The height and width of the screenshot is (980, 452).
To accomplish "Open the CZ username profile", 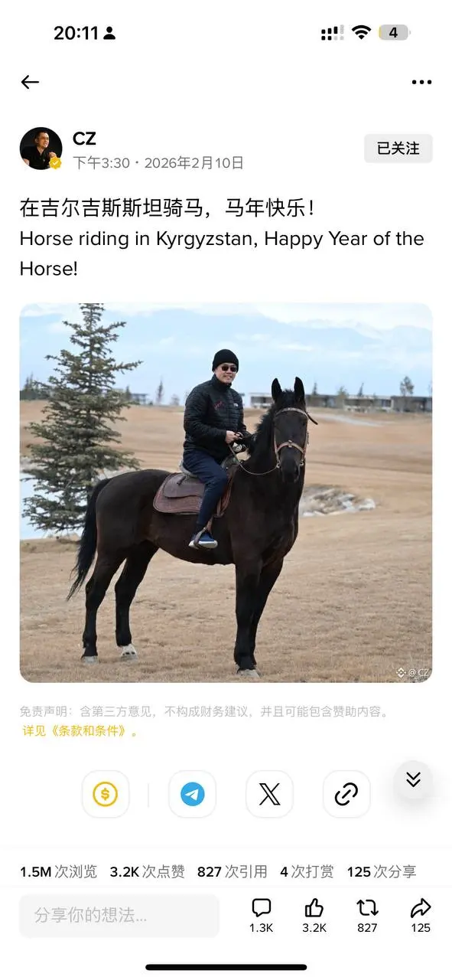I will (84, 139).
